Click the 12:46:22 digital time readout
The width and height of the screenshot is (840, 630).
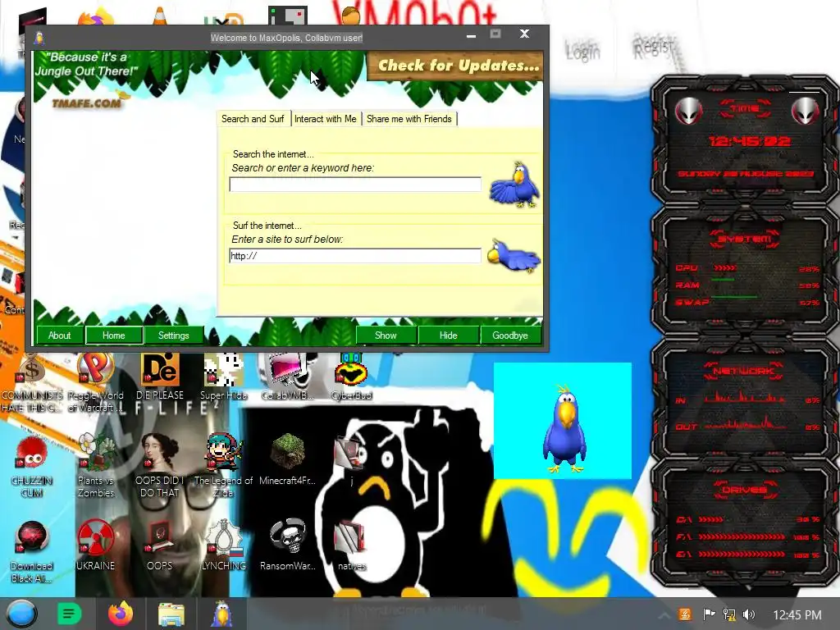pos(750,141)
